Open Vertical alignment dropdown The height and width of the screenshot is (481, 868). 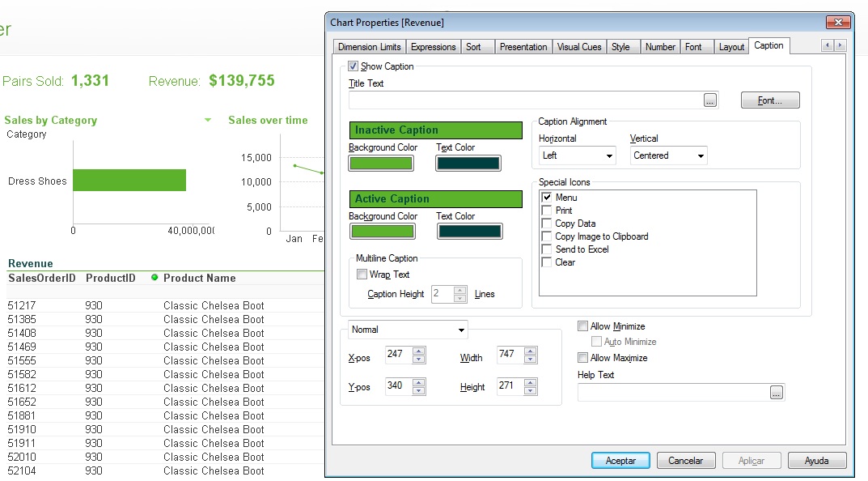[x=669, y=155]
